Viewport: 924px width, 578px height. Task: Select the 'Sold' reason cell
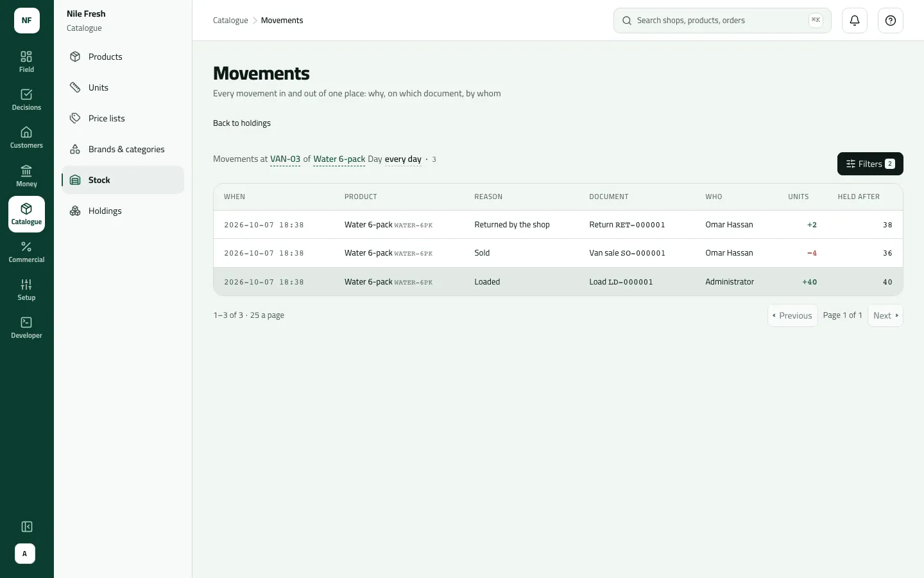click(x=482, y=253)
